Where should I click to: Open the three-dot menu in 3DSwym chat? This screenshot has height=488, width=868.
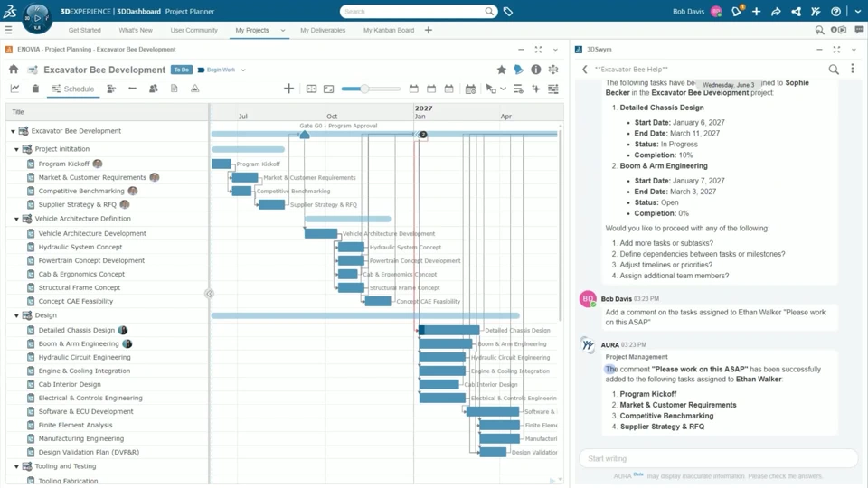click(x=853, y=69)
